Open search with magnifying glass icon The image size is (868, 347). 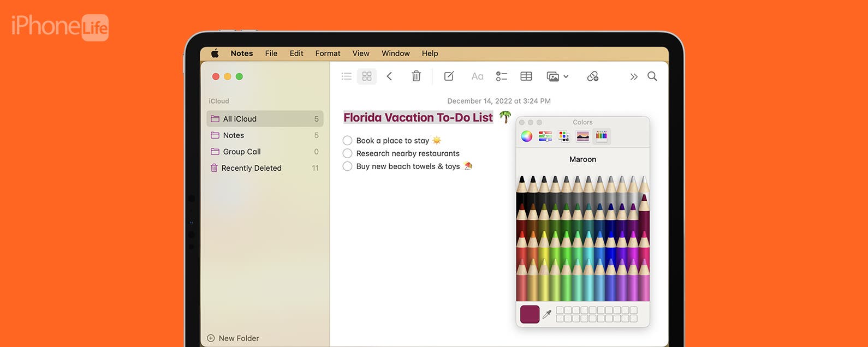(x=652, y=76)
